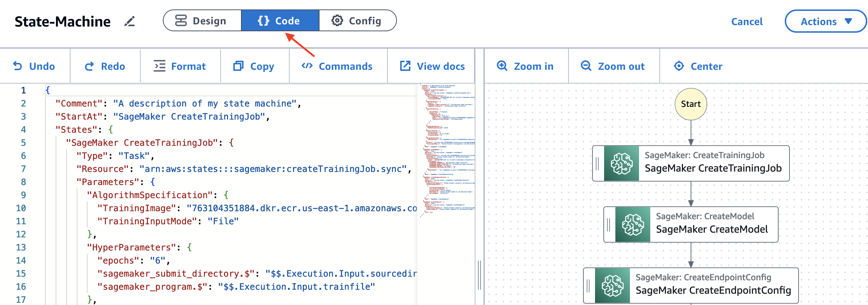
Task: Redo the last code edit
Action: [x=105, y=66]
